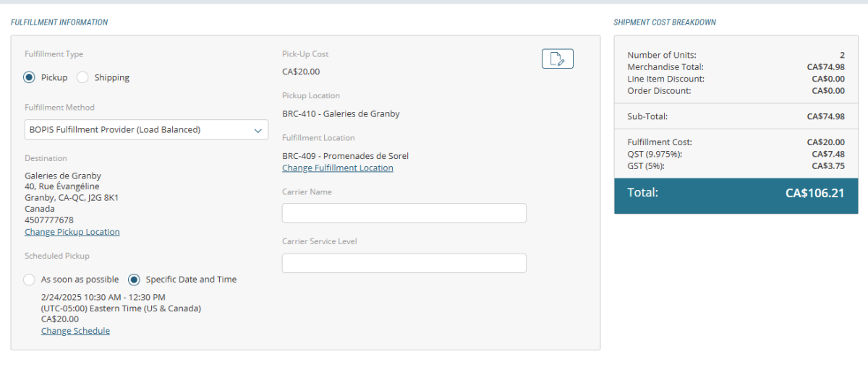Focus the Carrier Name text field
Viewport: 868px width, 380px height.
coord(404,213)
